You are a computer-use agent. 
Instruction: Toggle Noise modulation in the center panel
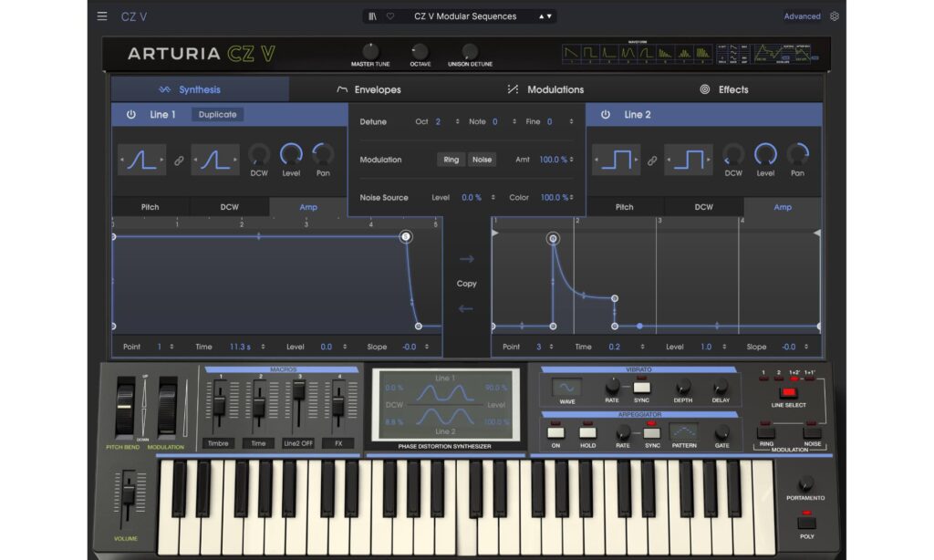[482, 160]
